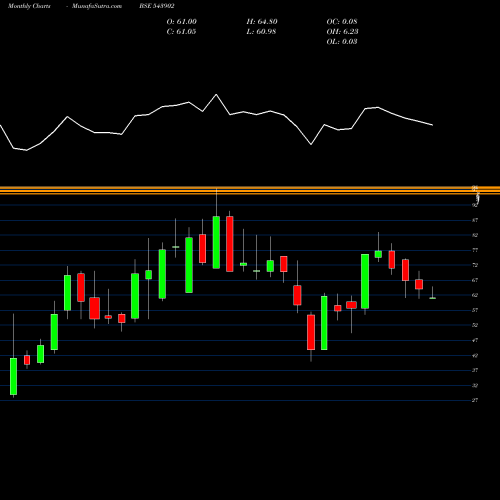Click the last small candle at far right
This screenshot has height=500, width=500.
point(432,298)
